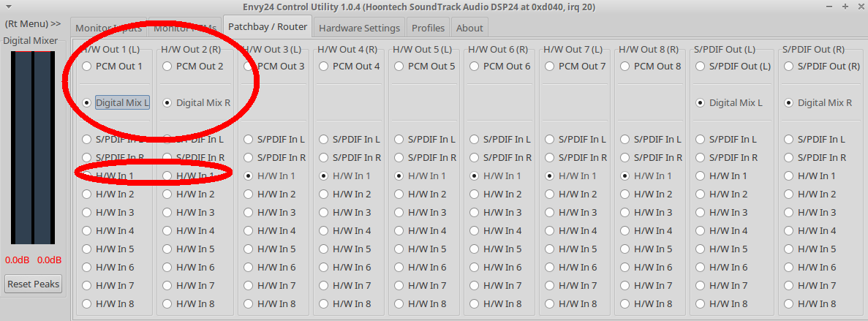Select PCM Out 3 for H/W Out 3 (L)
868x321 pixels.
(x=249, y=67)
